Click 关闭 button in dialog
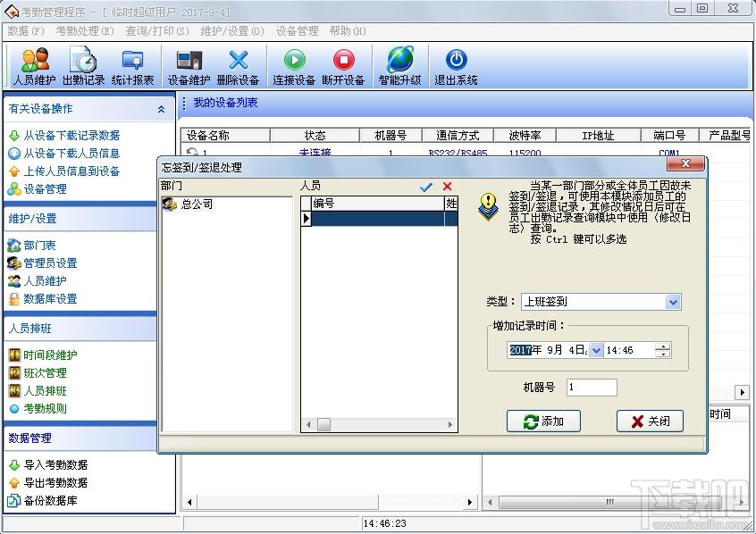This screenshot has width=756, height=534. point(651,421)
